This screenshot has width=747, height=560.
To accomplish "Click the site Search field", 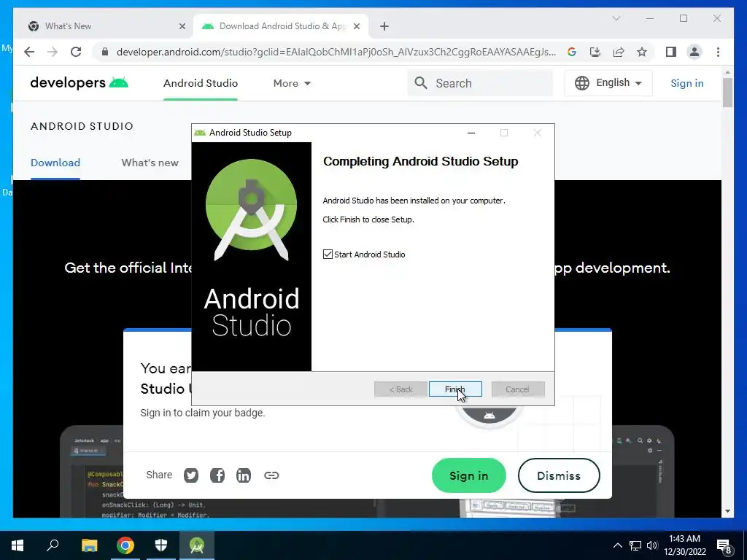I will [x=480, y=83].
